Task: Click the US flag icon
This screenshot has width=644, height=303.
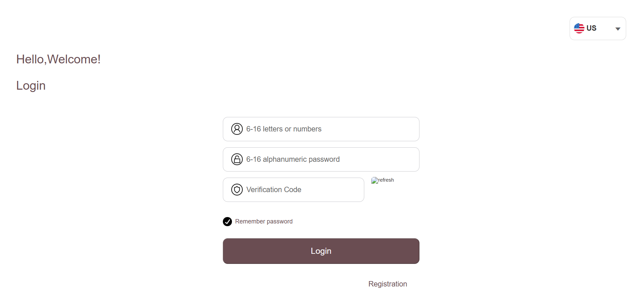Action: (x=579, y=28)
